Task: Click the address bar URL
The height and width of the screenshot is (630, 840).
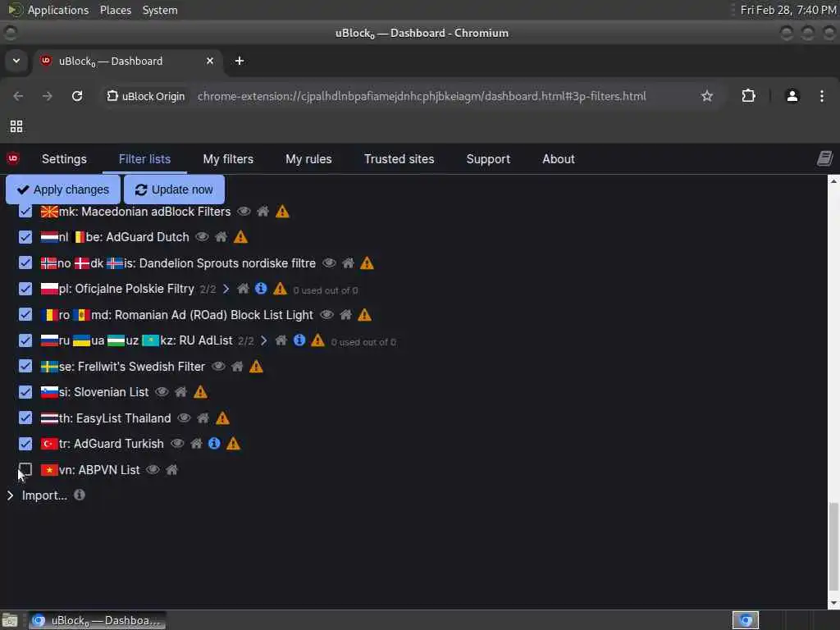Action: point(422,97)
